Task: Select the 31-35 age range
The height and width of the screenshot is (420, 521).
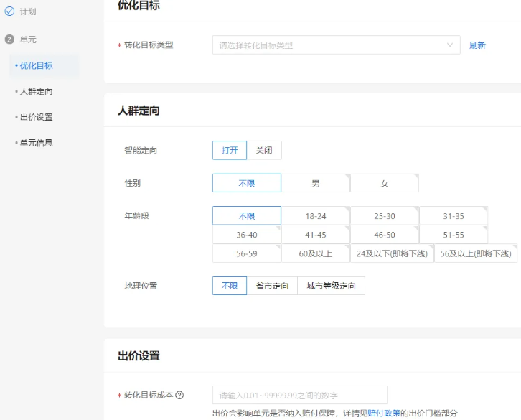Action: [x=454, y=216]
